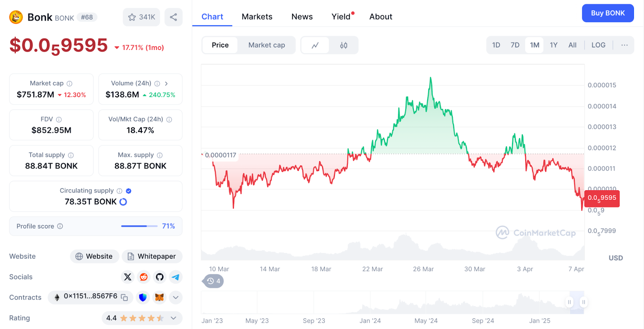Click the MetaMask fox icon
The height and width of the screenshot is (329, 644).
(x=159, y=297)
